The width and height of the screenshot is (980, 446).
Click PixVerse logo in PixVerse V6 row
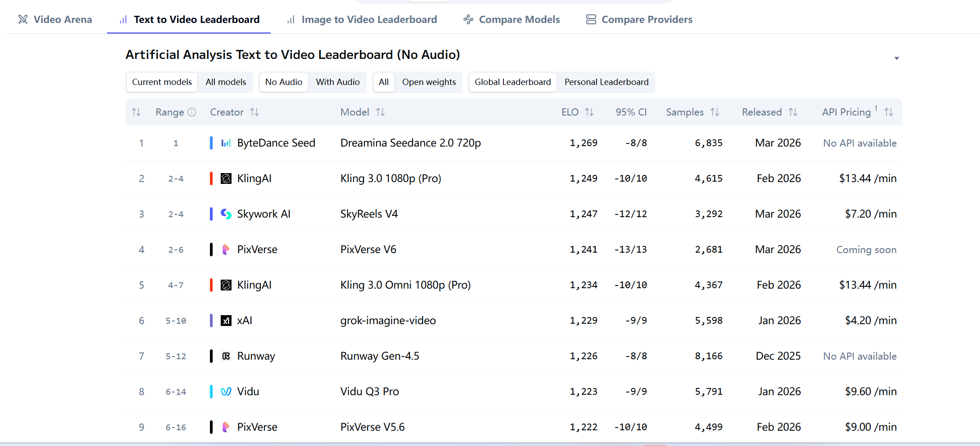coord(226,250)
